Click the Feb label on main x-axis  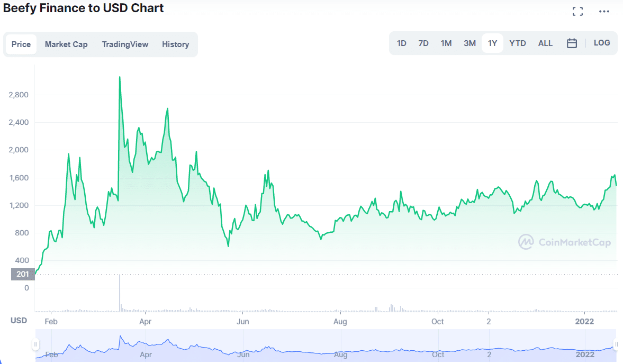pos(51,322)
